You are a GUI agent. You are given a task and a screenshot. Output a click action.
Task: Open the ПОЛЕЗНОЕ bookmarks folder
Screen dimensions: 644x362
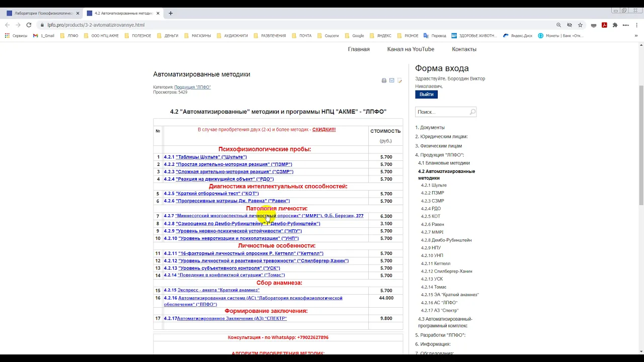[x=138, y=36]
